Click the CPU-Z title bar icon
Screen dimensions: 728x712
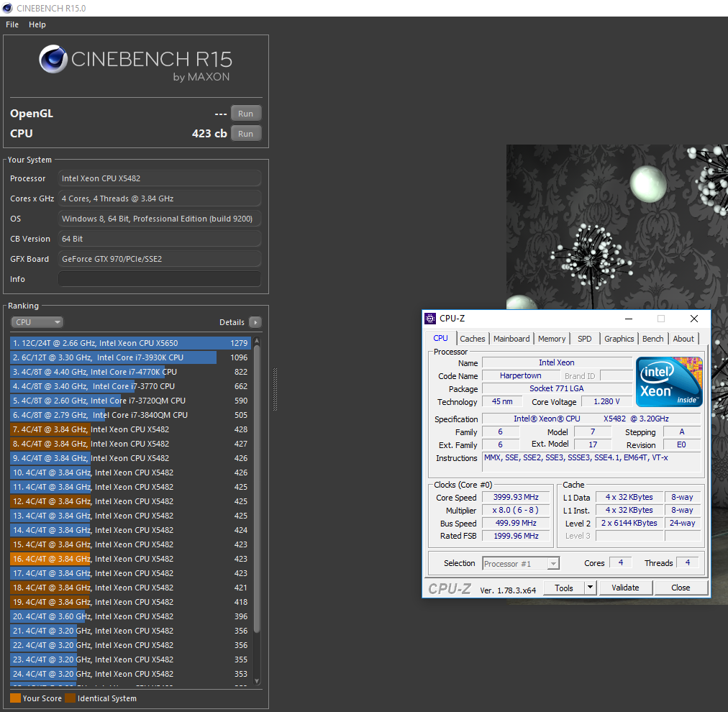[430, 319]
